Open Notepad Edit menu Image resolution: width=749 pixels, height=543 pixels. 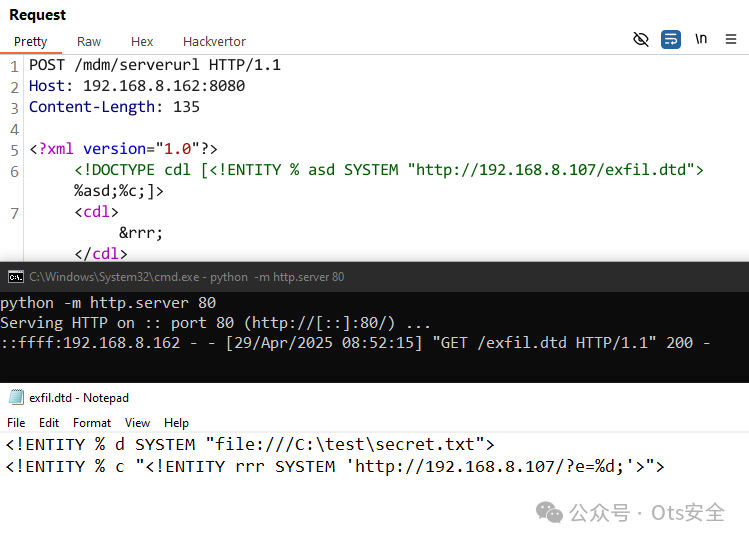pyautogui.click(x=49, y=423)
